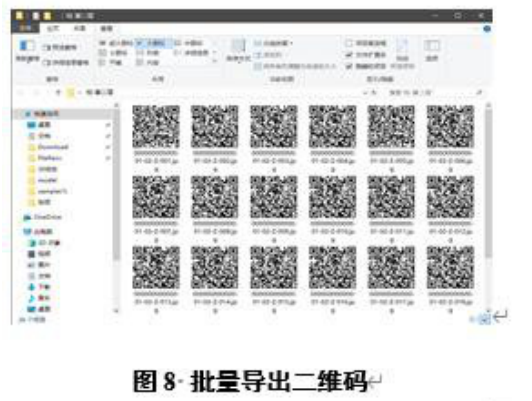Open Music under This PC
Viewport: 532px width, 401px height.
pos(40,298)
